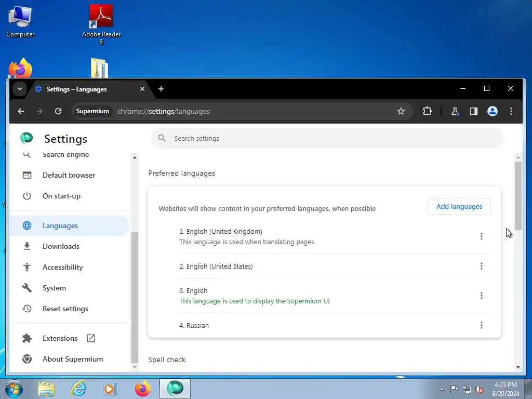Select the Settings – Languages tab
The height and width of the screenshot is (399, 532).
tap(89, 89)
